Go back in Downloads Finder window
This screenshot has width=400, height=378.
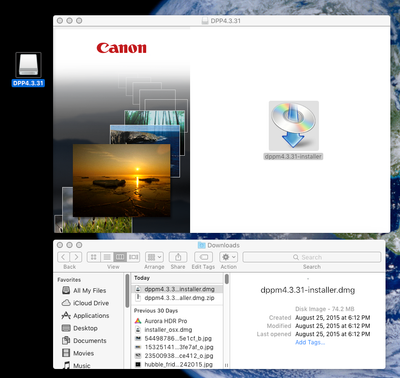[x=64, y=257]
